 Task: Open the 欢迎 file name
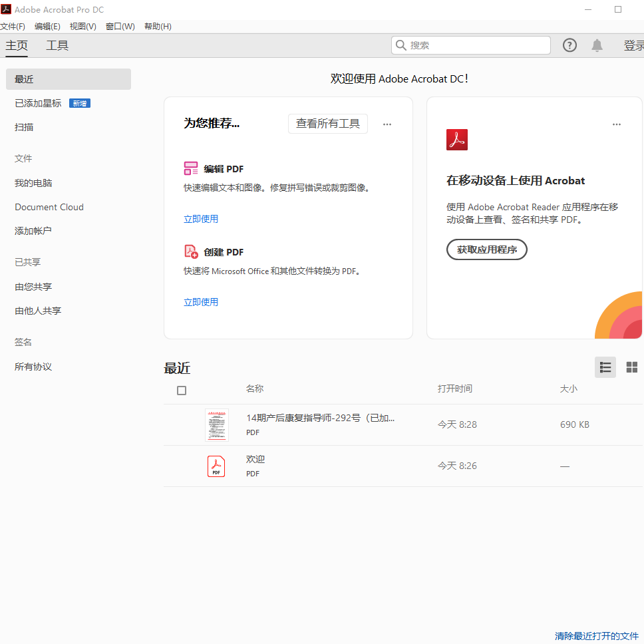(x=255, y=459)
